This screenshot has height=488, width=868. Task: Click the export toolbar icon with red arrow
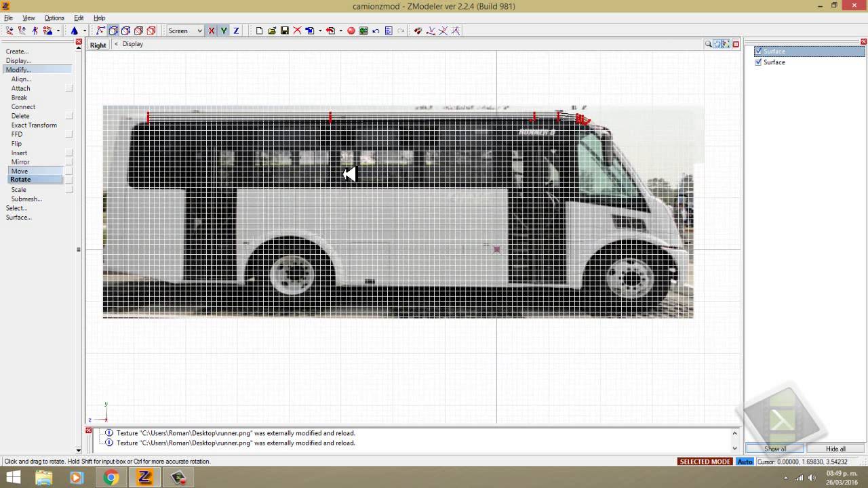click(x=331, y=30)
